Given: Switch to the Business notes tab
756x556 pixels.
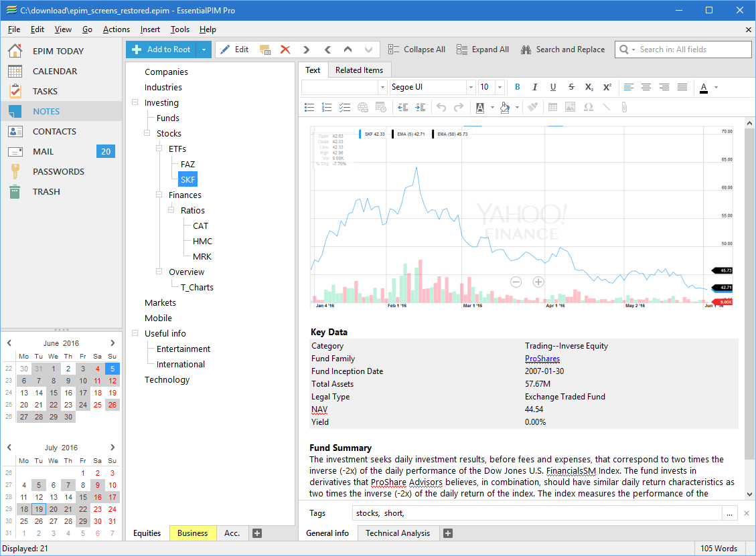Looking at the screenshot, I should click(x=192, y=533).
